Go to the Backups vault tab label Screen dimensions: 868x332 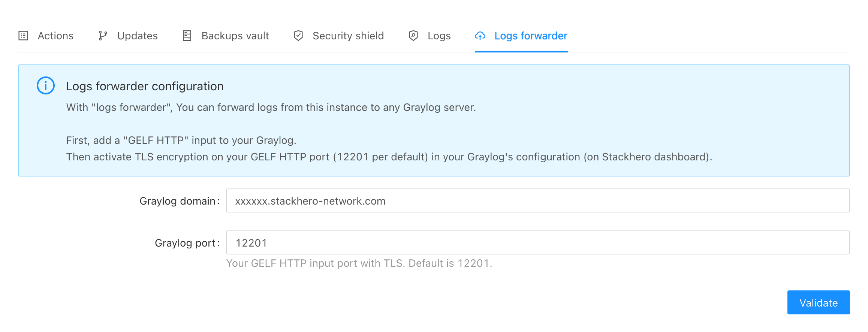235,36
